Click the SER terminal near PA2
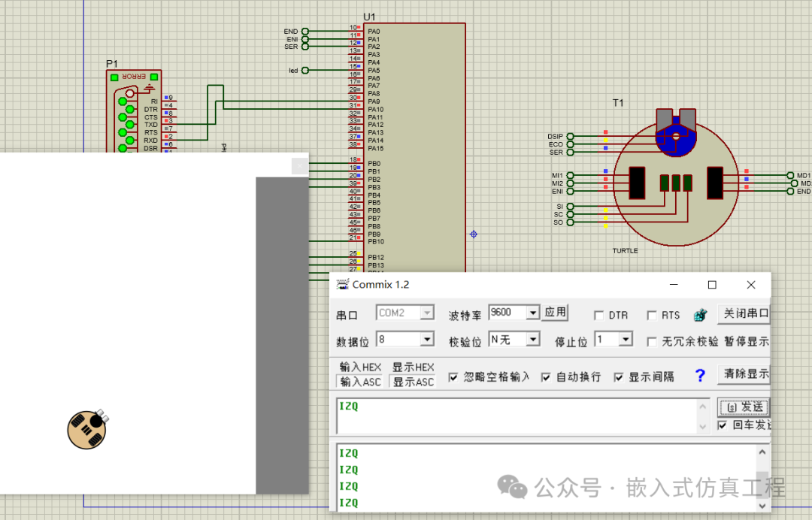 tap(305, 47)
